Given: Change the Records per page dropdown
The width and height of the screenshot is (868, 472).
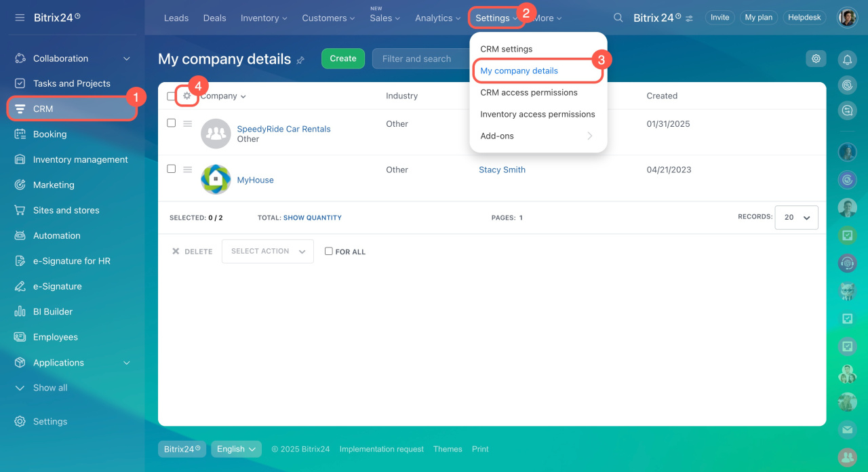Looking at the screenshot, I should (x=796, y=218).
